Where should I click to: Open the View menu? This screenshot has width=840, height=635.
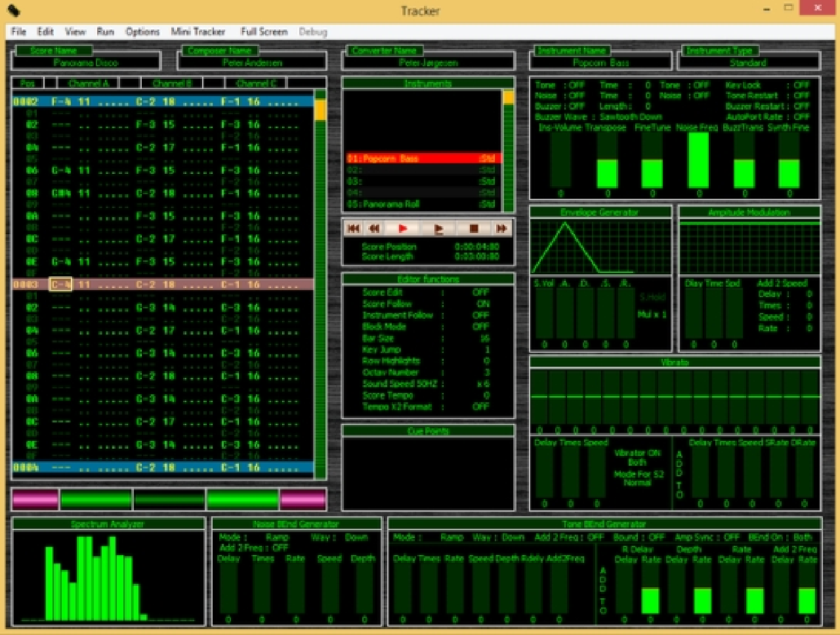pos(75,31)
